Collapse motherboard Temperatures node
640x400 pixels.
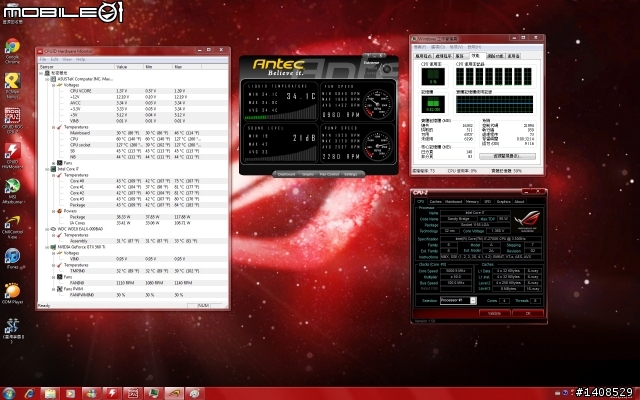(53, 127)
